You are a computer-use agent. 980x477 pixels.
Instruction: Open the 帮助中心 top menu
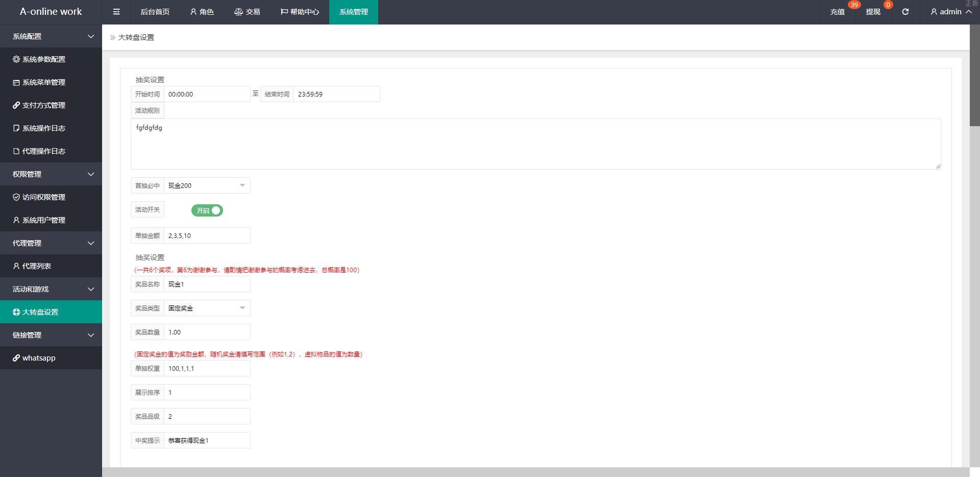(300, 12)
